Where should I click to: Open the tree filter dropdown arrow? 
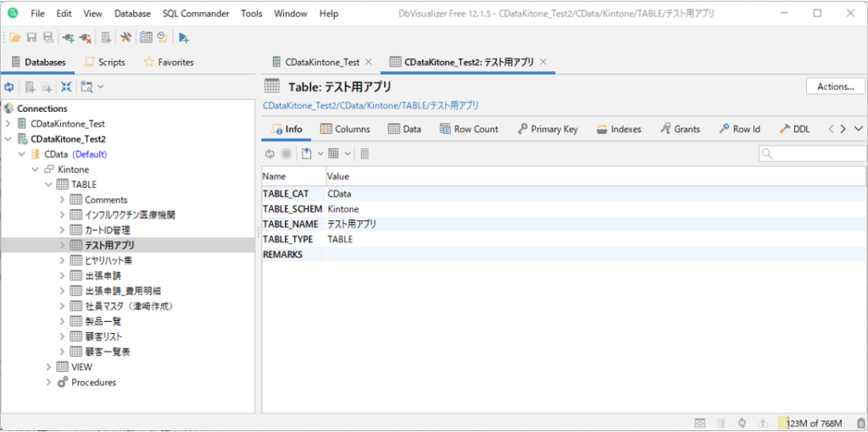100,87
